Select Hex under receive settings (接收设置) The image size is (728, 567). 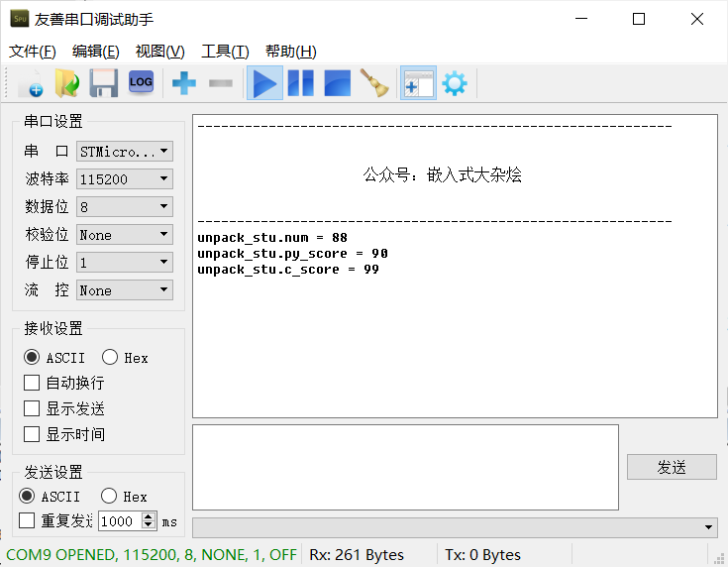(x=126, y=358)
